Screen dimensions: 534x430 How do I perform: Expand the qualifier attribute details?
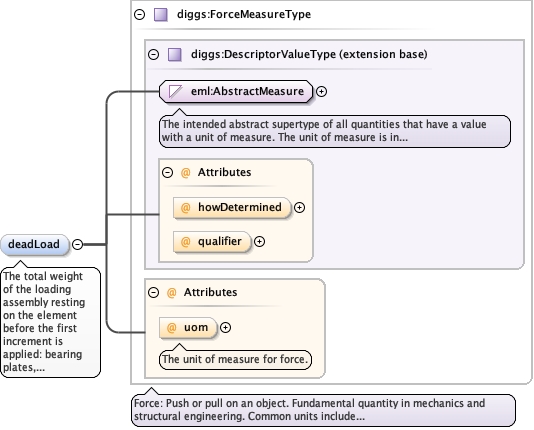pos(260,241)
